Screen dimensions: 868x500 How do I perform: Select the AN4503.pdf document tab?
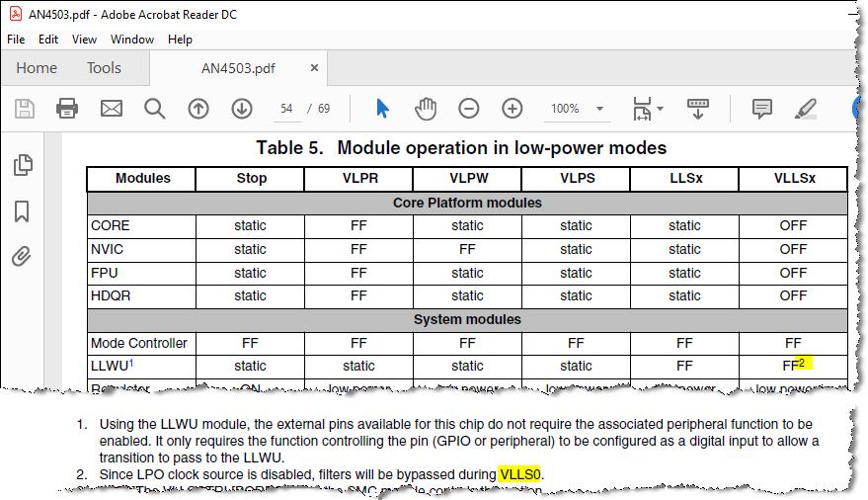238,68
